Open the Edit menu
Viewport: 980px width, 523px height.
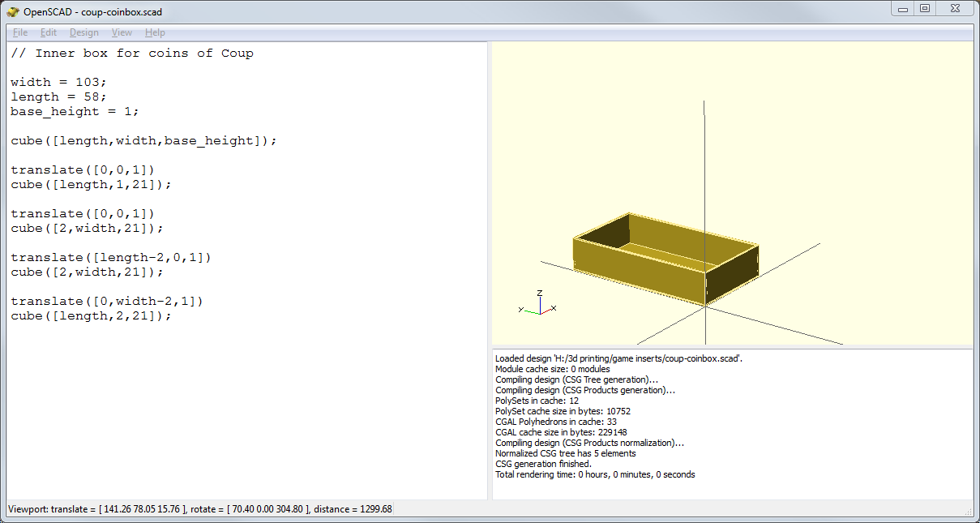click(x=49, y=32)
